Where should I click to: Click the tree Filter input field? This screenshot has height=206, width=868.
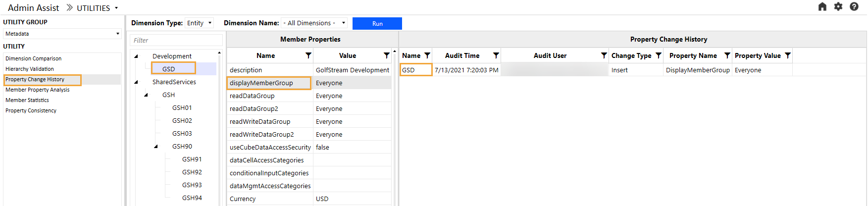pyautogui.click(x=176, y=40)
